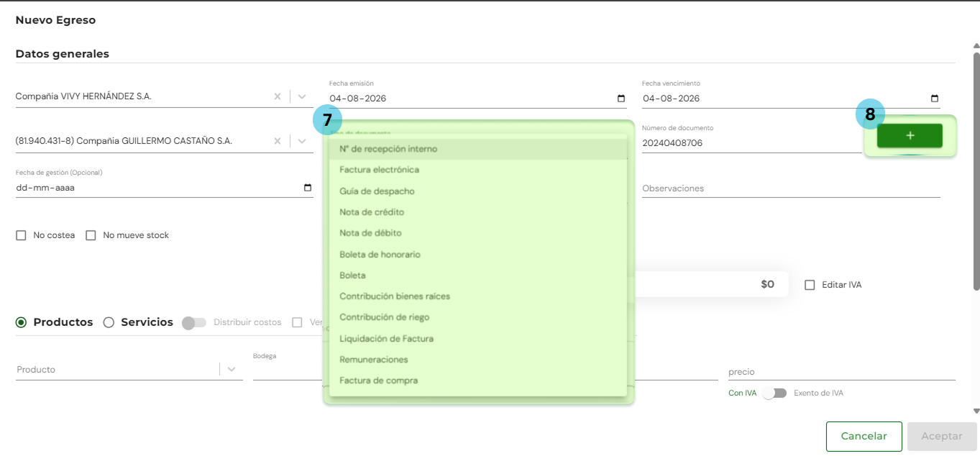Click the Cancelar button

[864, 437]
